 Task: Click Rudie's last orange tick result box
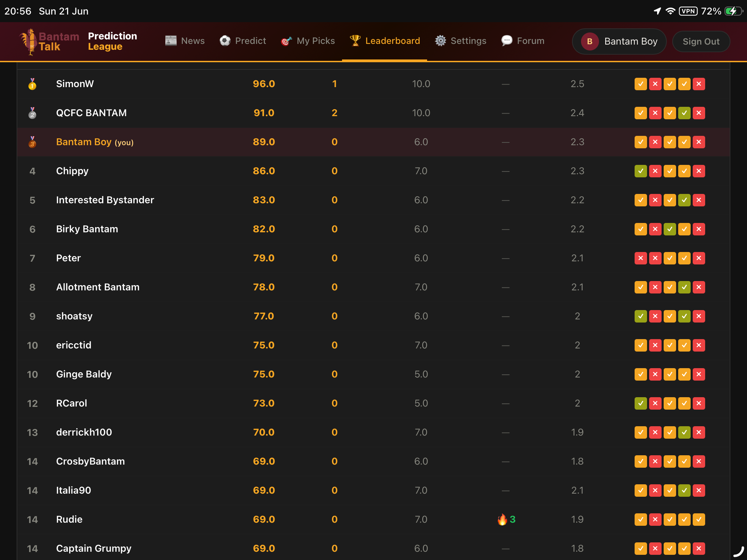click(699, 519)
